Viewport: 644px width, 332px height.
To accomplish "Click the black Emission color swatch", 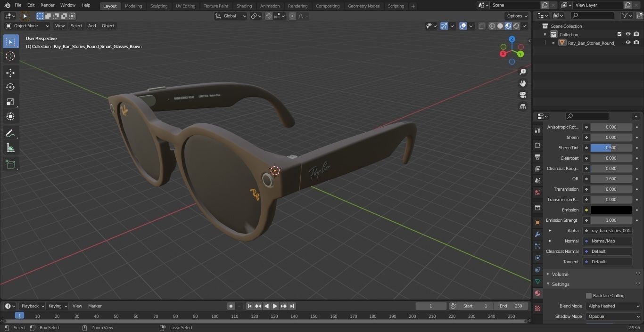I will (x=611, y=210).
